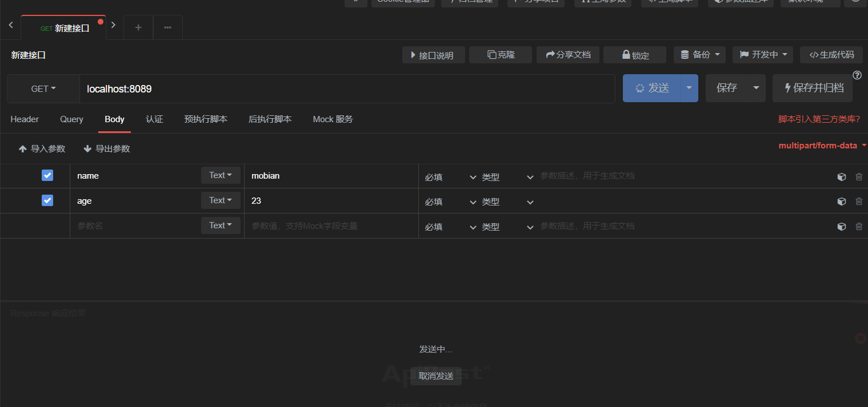This screenshot has width=868, height=407.
Task: Click the mock variable icon on the age row
Action: 841,202
